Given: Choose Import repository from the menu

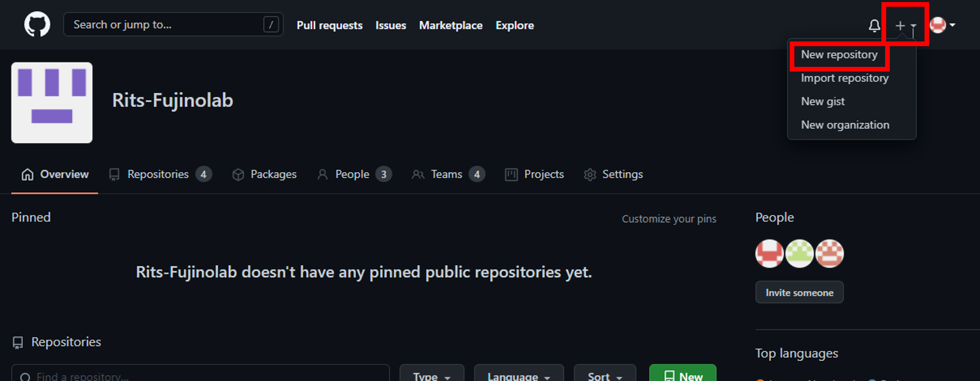Looking at the screenshot, I should (x=845, y=78).
